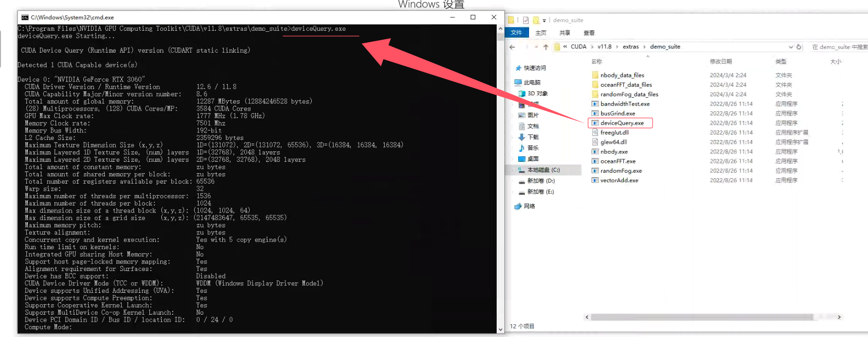Select the file name nbody_data_files
Viewport: 868px width, 337px height.
pos(622,75)
